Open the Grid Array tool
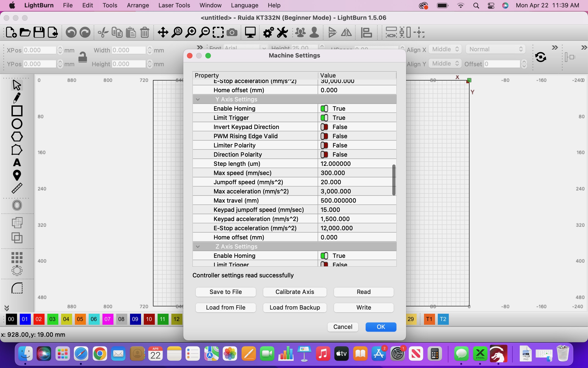This screenshot has height=368, width=588. 17,258
